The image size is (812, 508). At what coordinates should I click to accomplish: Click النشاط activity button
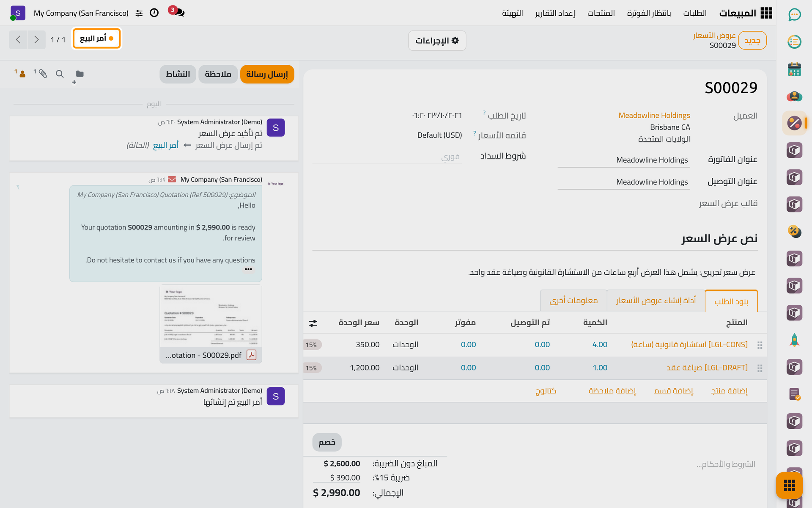(178, 74)
